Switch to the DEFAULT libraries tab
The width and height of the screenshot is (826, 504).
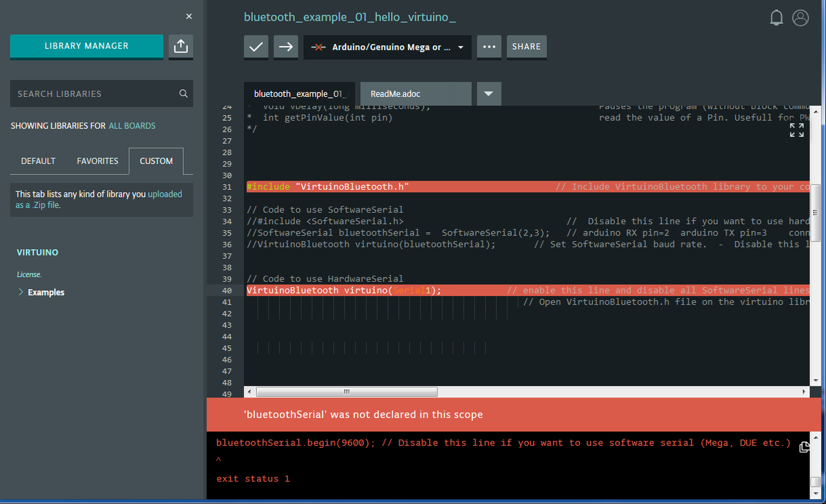[38, 161]
